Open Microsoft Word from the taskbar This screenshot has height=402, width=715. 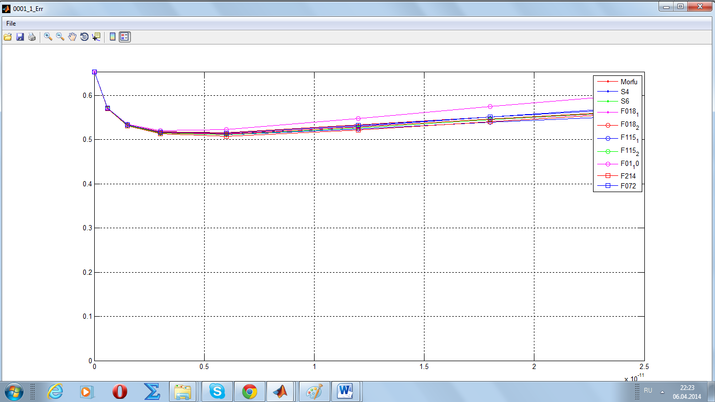coord(345,391)
